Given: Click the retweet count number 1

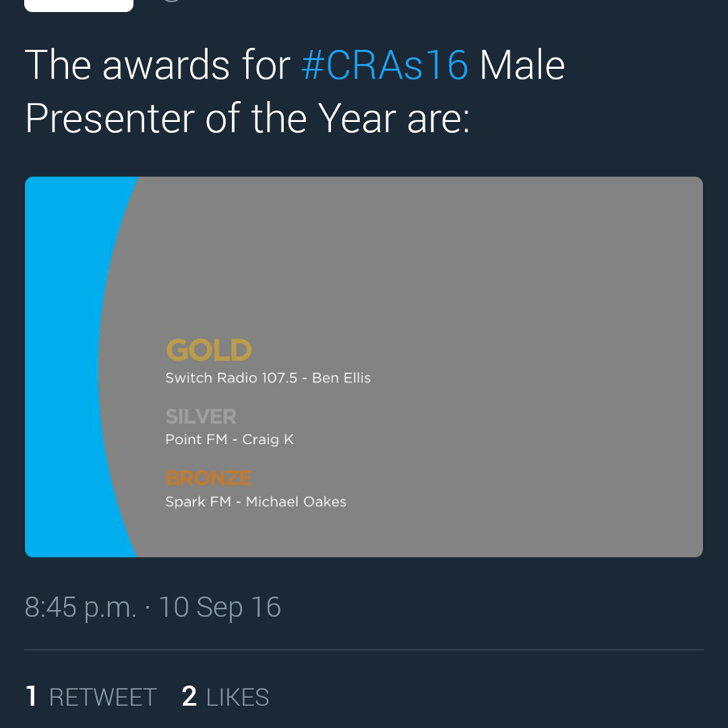Looking at the screenshot, I should 32,696.
